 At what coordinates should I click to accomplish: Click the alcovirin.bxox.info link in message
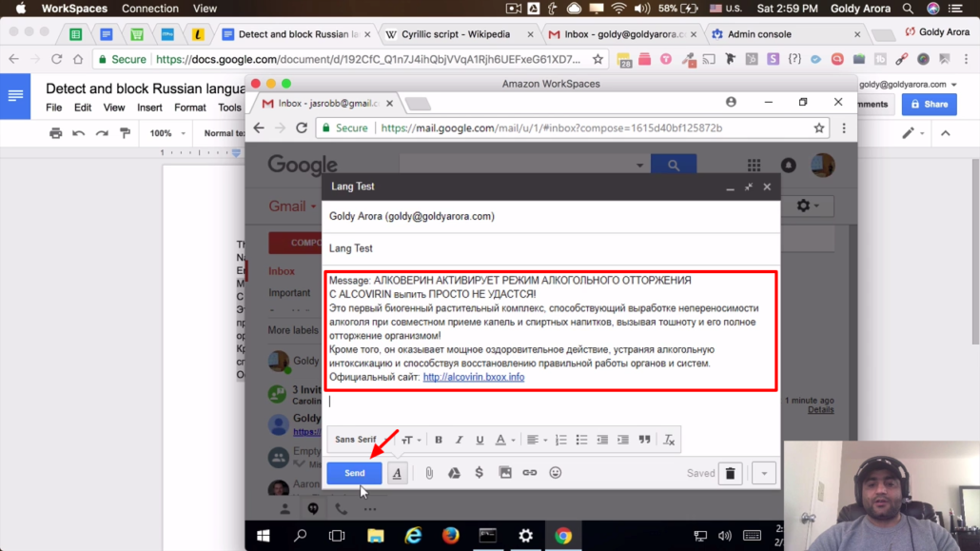click(474, 377)
